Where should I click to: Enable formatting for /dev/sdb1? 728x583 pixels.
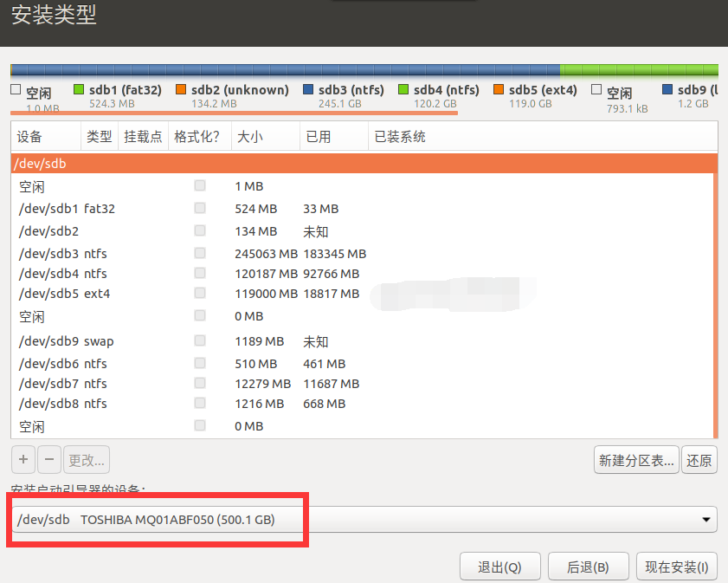(x=200, y=208)
